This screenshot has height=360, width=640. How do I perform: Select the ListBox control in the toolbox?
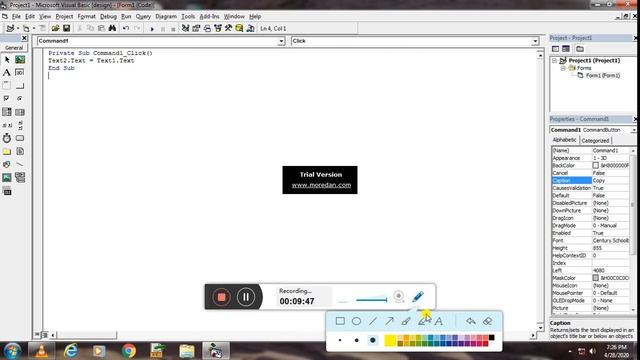click(x=20, y=112)
